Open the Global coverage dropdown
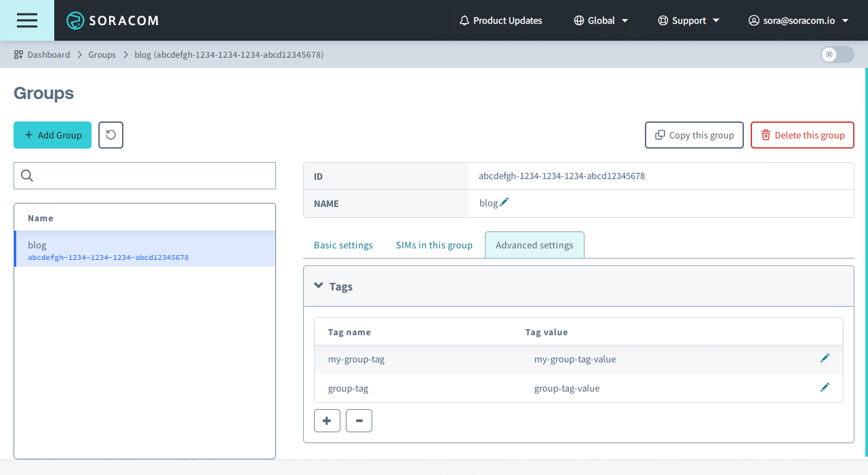This screenshot has width=868, height=475. tap(601, 20)
